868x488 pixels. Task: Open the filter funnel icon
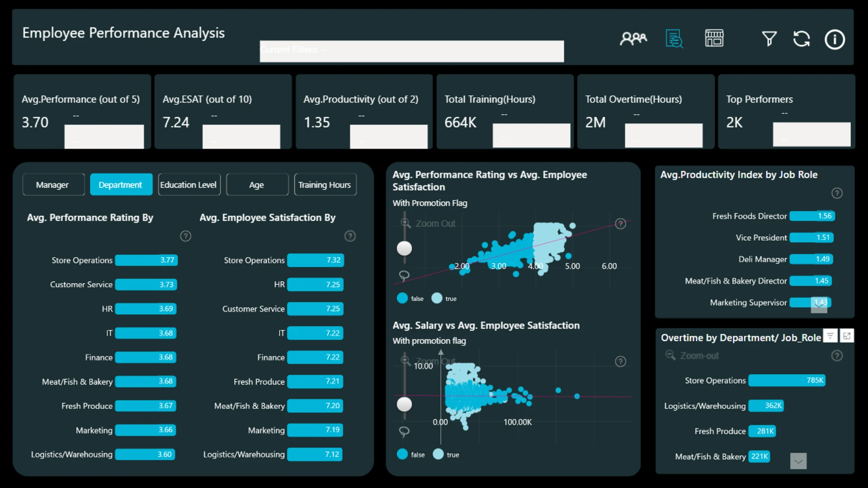[769, 39]
